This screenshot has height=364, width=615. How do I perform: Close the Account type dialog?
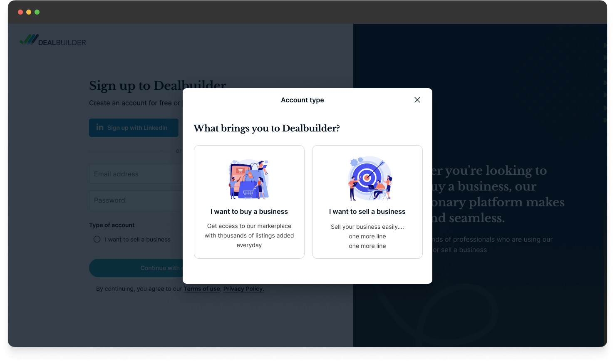tap(417, 100)
